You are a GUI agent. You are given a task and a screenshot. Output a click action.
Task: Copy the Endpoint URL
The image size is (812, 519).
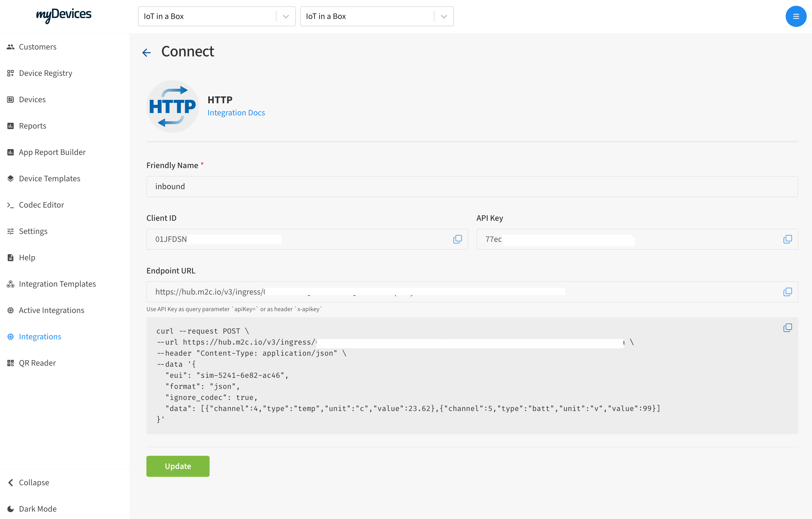[787, 291]
